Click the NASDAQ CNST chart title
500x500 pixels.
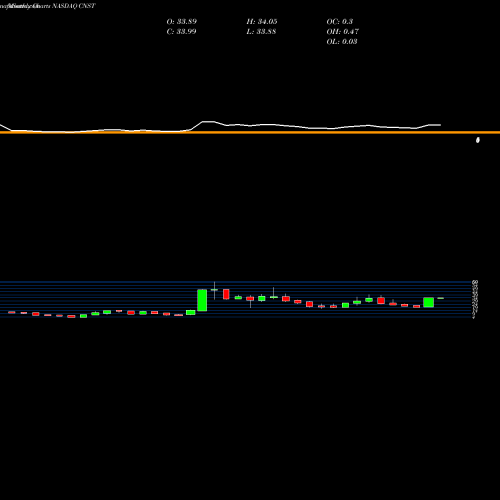click(x=74, y=6)
